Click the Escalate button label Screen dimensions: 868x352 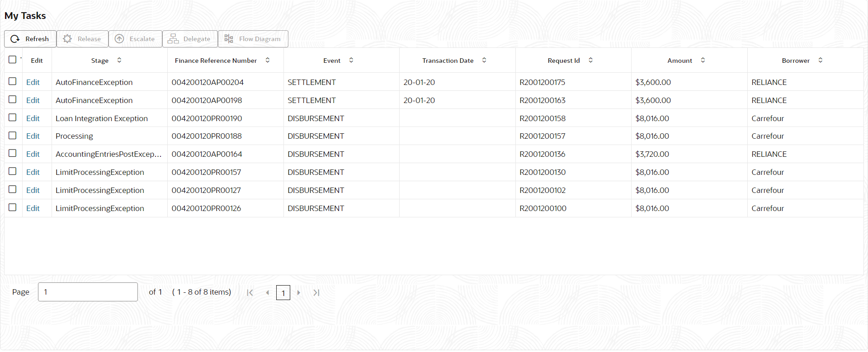coord(142,39)
